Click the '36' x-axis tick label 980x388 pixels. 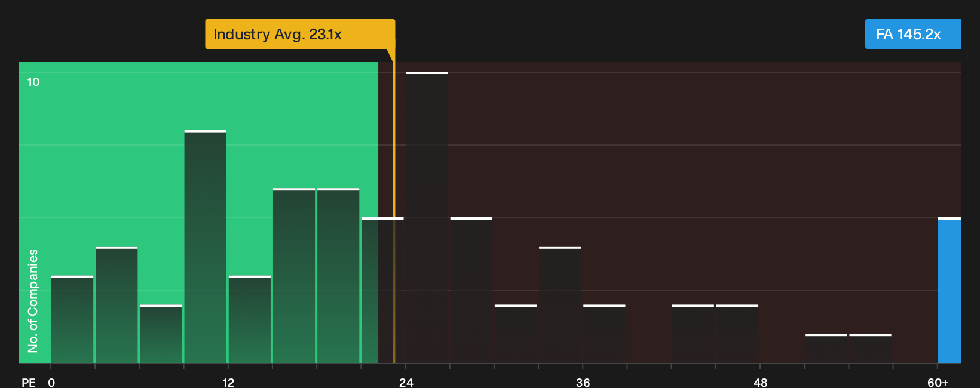click(583, 382)
